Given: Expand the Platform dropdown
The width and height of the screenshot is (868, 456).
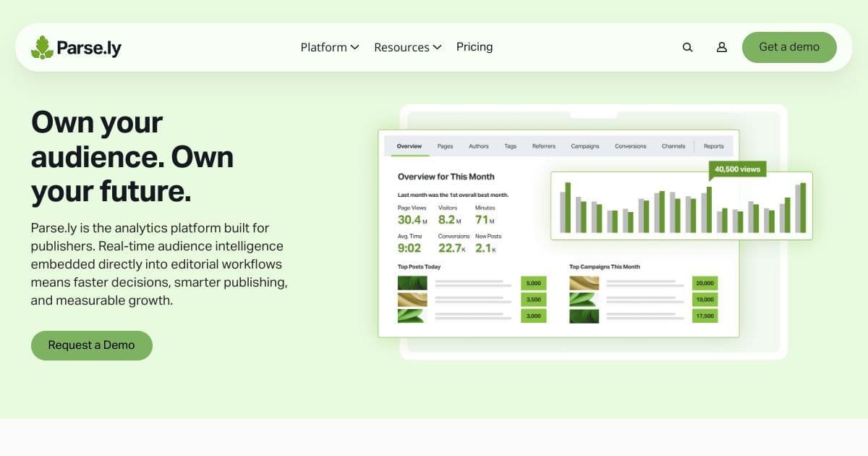Looking at the screenshot, I should click(329, 46).
